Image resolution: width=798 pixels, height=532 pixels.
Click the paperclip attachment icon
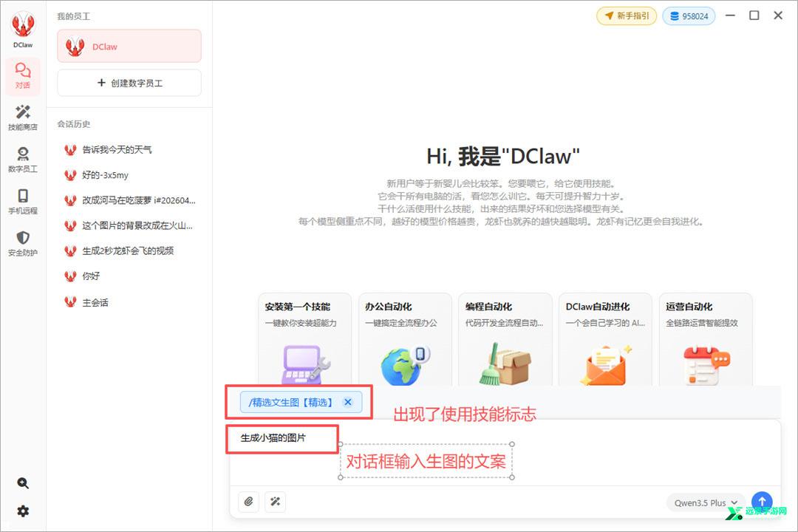coord(248,502)
